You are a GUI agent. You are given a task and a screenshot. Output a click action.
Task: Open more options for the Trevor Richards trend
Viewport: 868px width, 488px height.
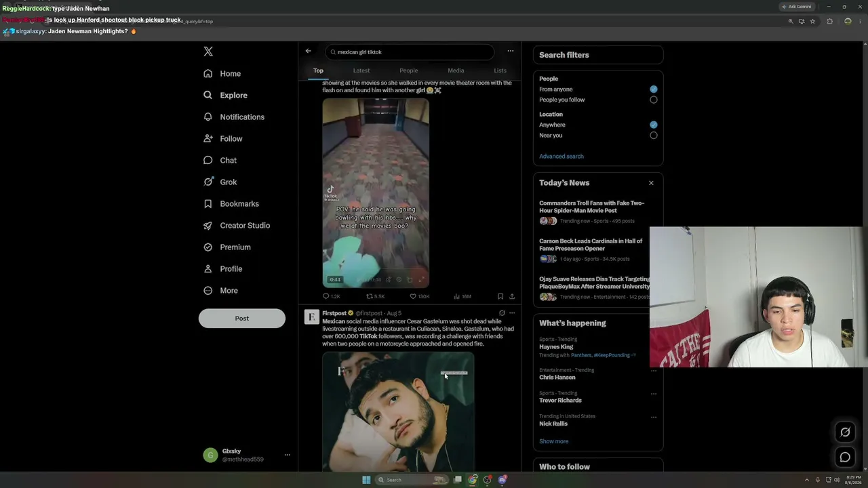[x=654, y=394]
